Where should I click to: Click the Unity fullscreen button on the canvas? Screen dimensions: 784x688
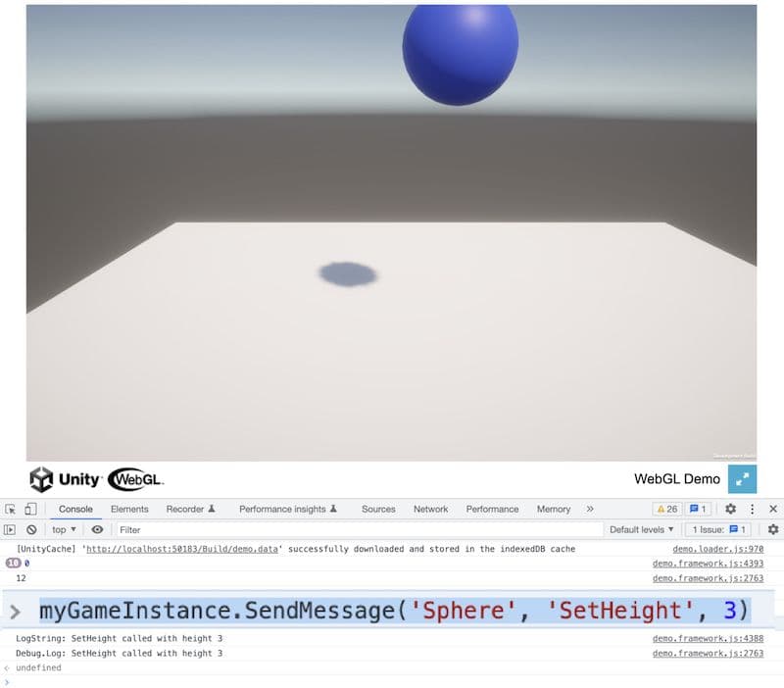pos(742,479)
